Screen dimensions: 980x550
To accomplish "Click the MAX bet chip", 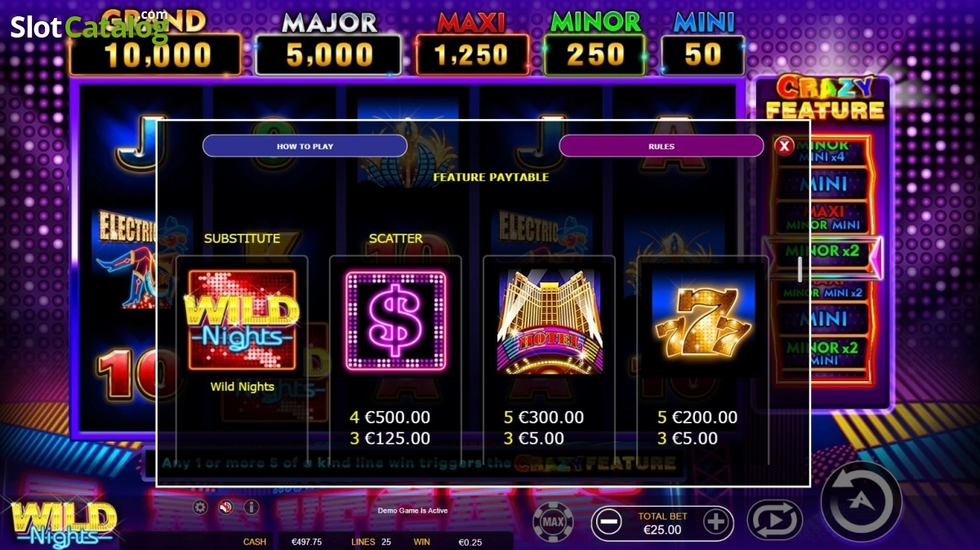I will [x=553, y=521].
